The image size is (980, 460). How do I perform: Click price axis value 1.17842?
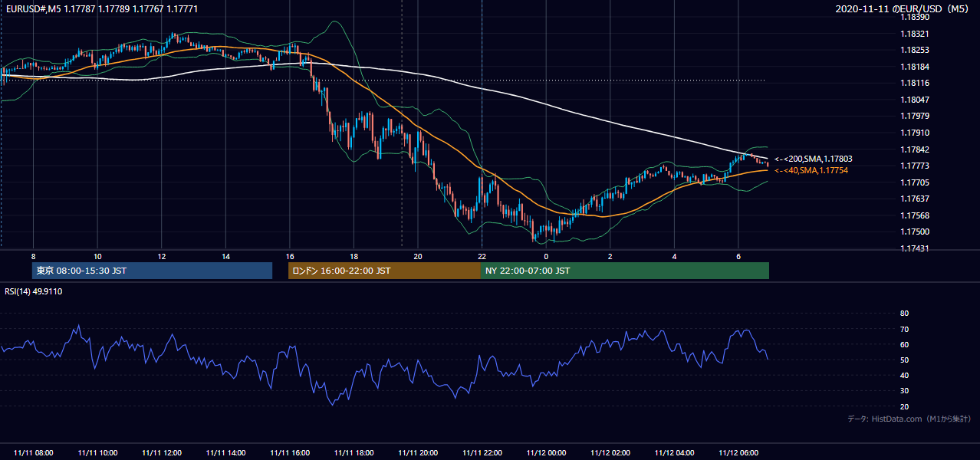(916, 149)
